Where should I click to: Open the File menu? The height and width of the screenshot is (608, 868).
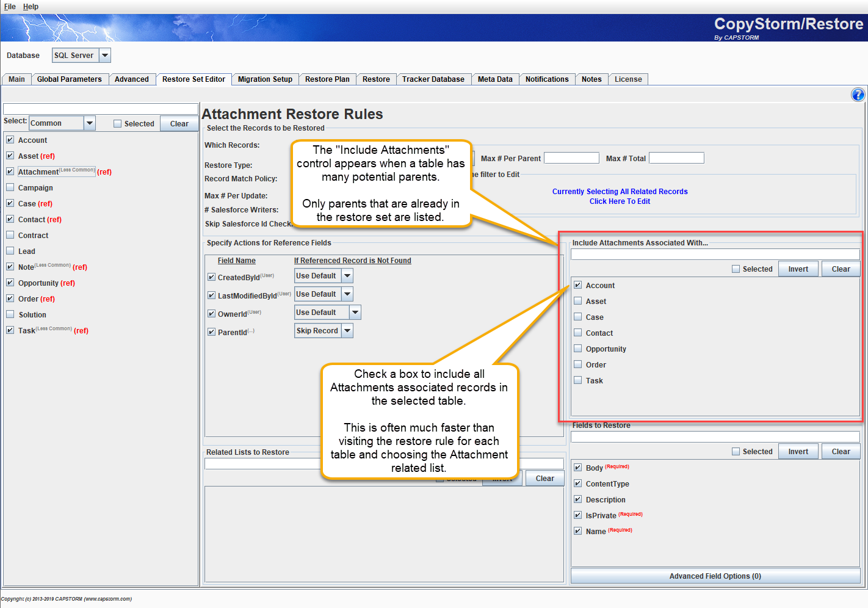(x=10, y=7)
